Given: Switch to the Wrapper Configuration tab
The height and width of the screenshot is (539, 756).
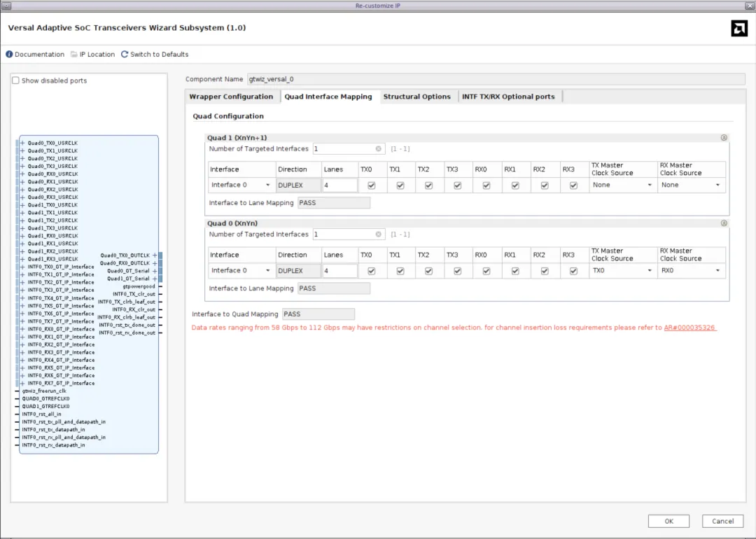Looking at the screenshot, I should pyautogui.click(x=232, y=97).
